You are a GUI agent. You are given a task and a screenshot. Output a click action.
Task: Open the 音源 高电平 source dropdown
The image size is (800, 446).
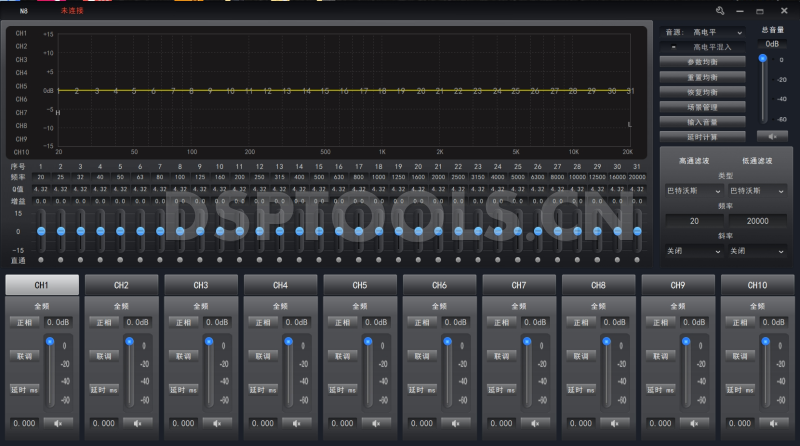click(x=717, y=32)
